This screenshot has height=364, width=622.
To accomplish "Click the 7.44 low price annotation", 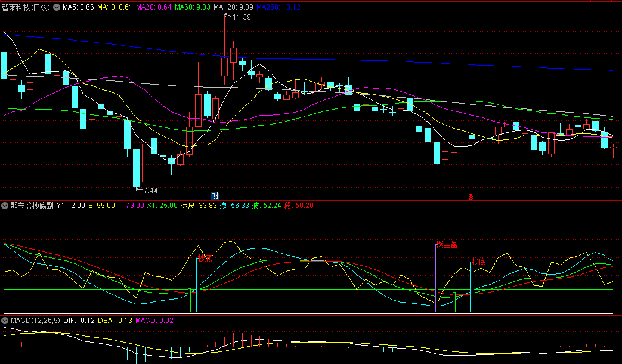I will pos(150,191).
